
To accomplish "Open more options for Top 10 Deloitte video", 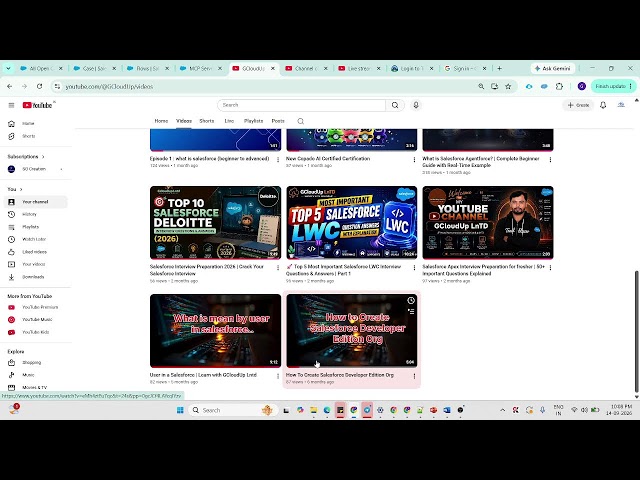I will click(x=278, y=268).
